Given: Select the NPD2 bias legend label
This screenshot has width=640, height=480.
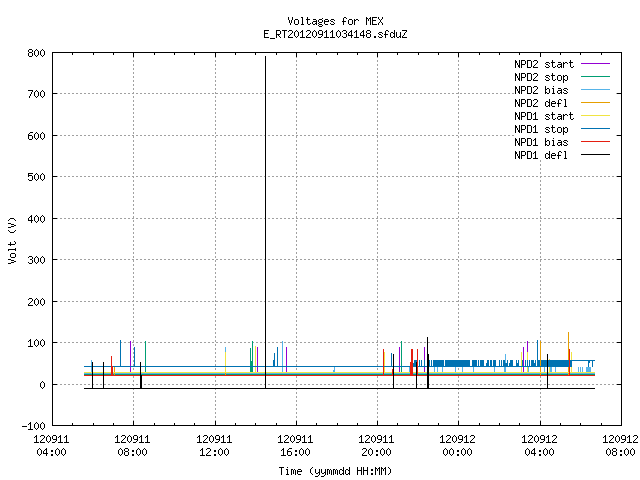Looking at the screenshot, I should coord(541,90).
